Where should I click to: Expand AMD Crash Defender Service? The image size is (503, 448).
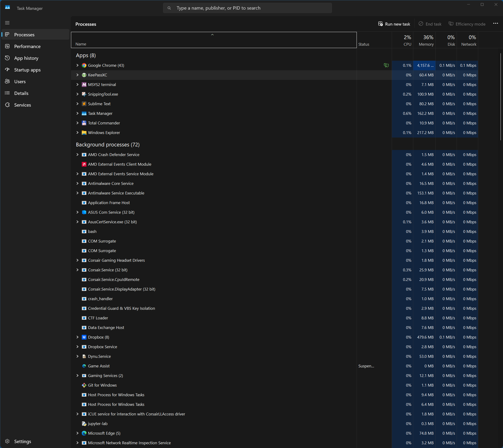(77, 155)
